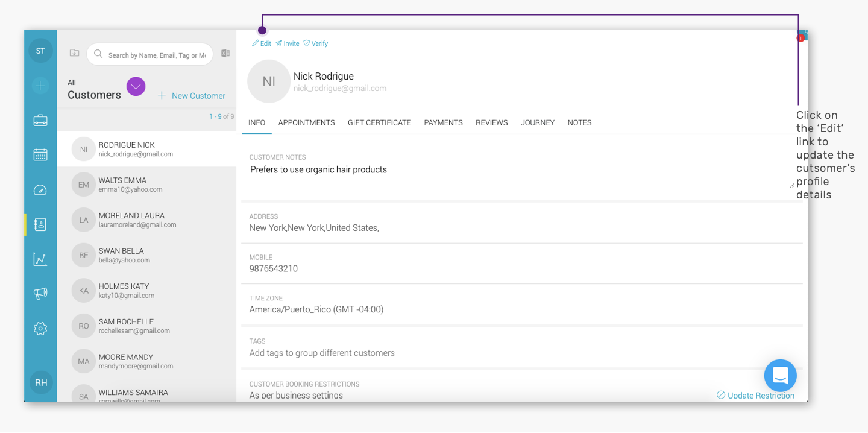The width and height of the screenshot is (868, 433).
Task: Select customer MORELAND LAURA in list
Action: [x=146, y=220]
